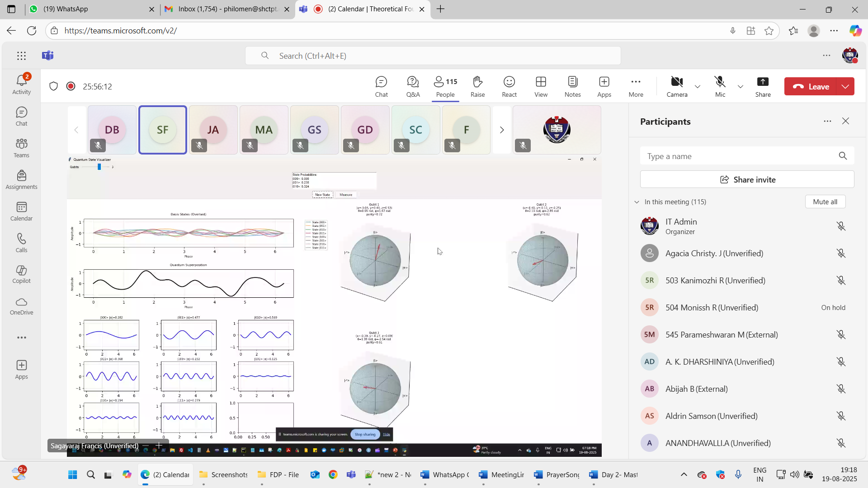Click the Type a name field

click(747, 156)
